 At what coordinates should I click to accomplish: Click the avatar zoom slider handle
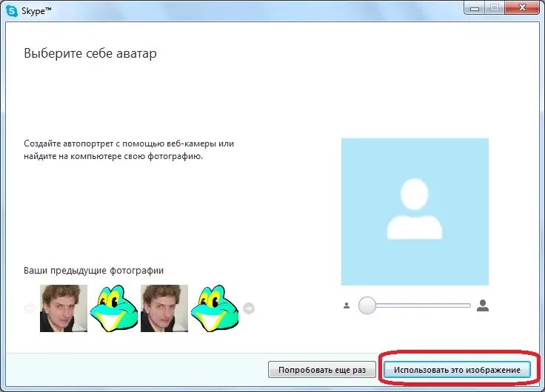click(367, 305)
